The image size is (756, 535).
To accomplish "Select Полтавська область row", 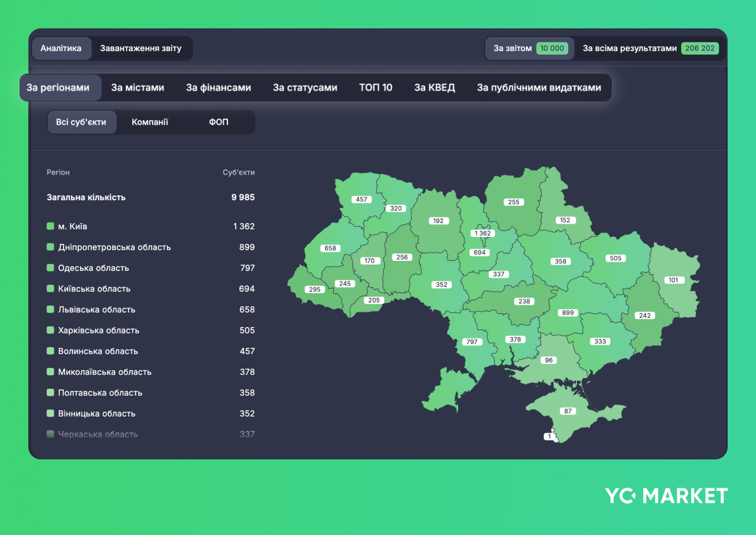I will click(x=151, y=393).
